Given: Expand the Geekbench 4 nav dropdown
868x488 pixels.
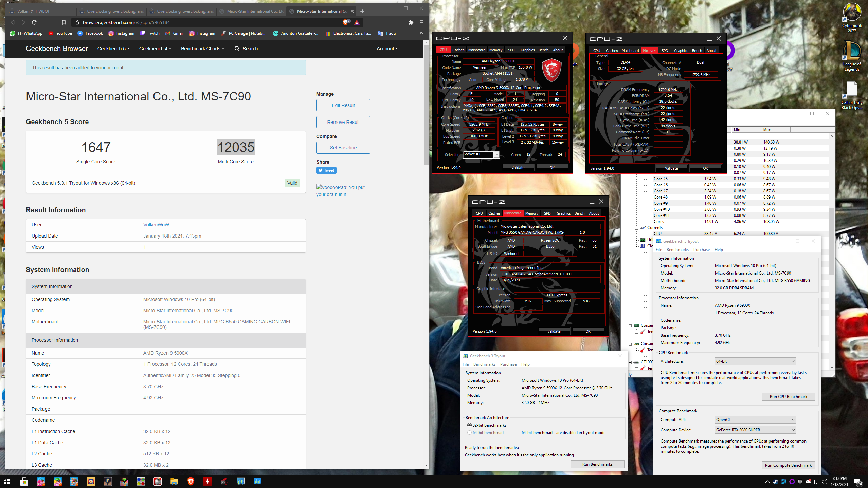Looking at the screenshot, I should [x=155, y=49].
